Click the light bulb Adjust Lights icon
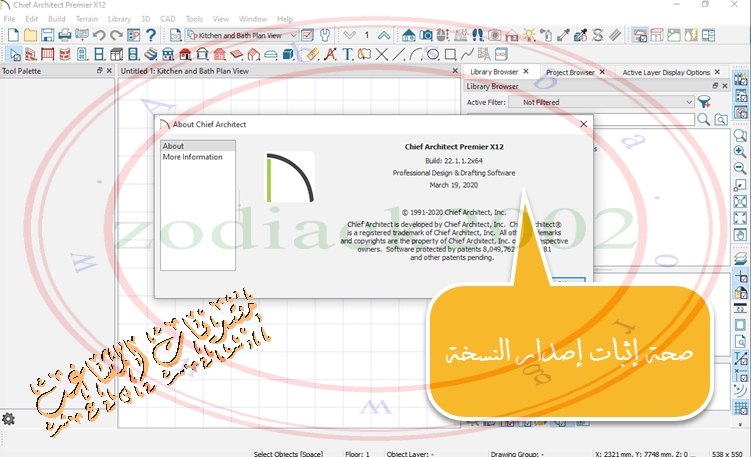 529,35
